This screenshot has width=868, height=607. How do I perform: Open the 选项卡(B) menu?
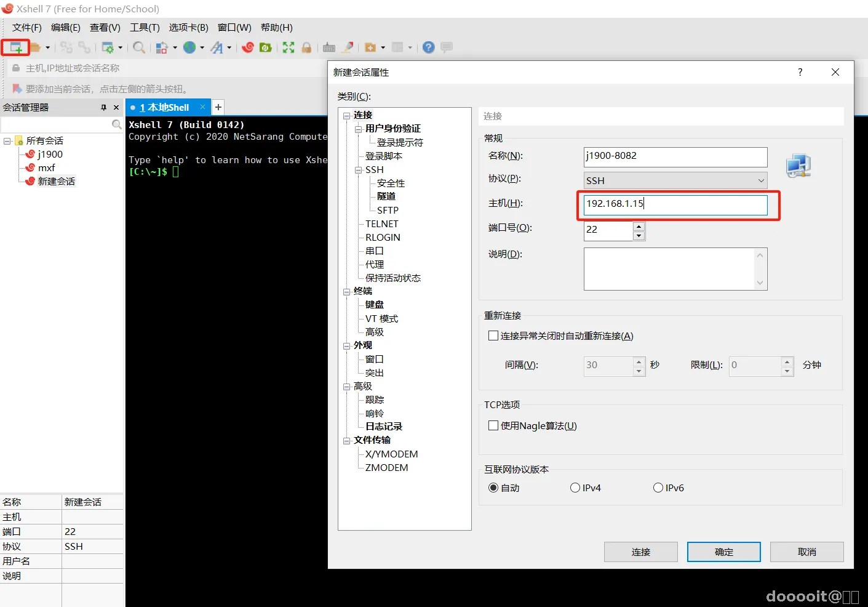(x=189, y=28)
